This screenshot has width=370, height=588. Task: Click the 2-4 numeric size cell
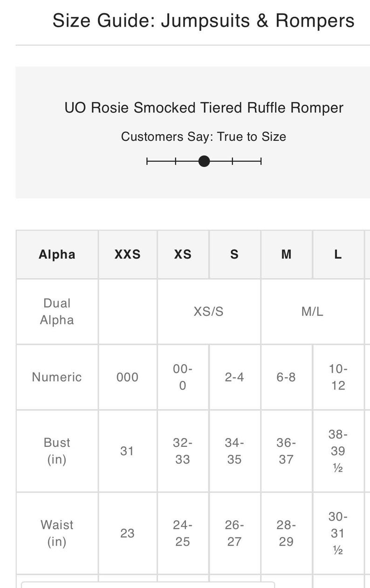pos(235,377)
